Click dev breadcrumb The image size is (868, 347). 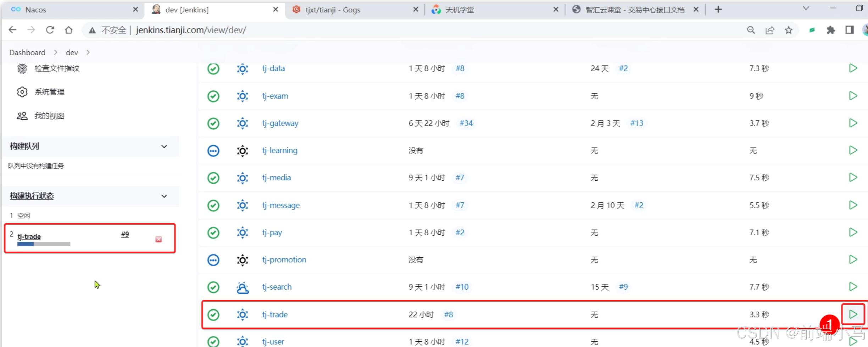tap(72, 52)
